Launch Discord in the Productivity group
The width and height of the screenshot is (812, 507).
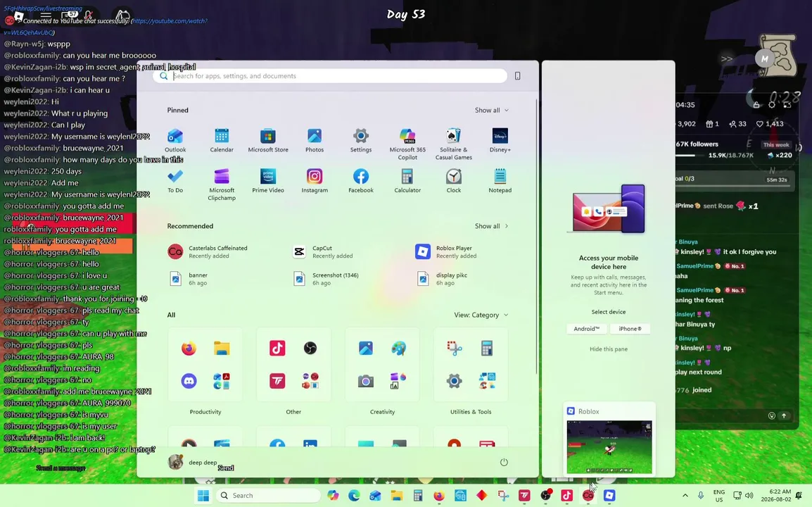pos(189,381)
